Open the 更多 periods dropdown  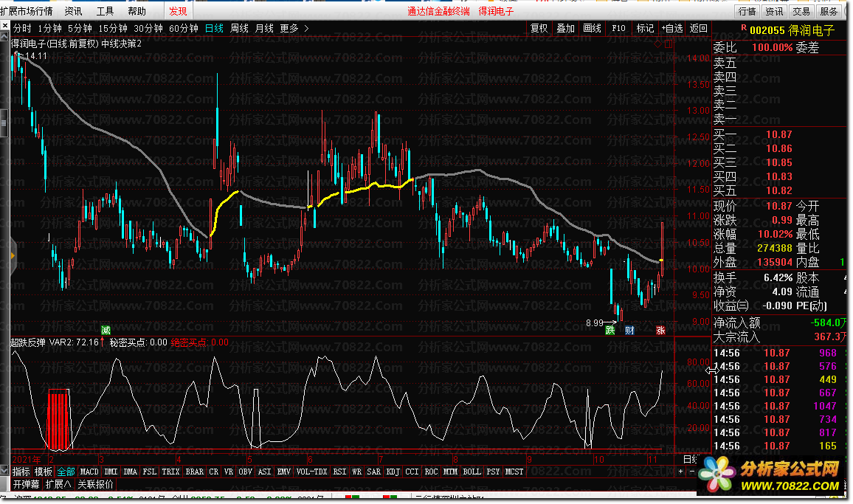[x=289, y=28]
